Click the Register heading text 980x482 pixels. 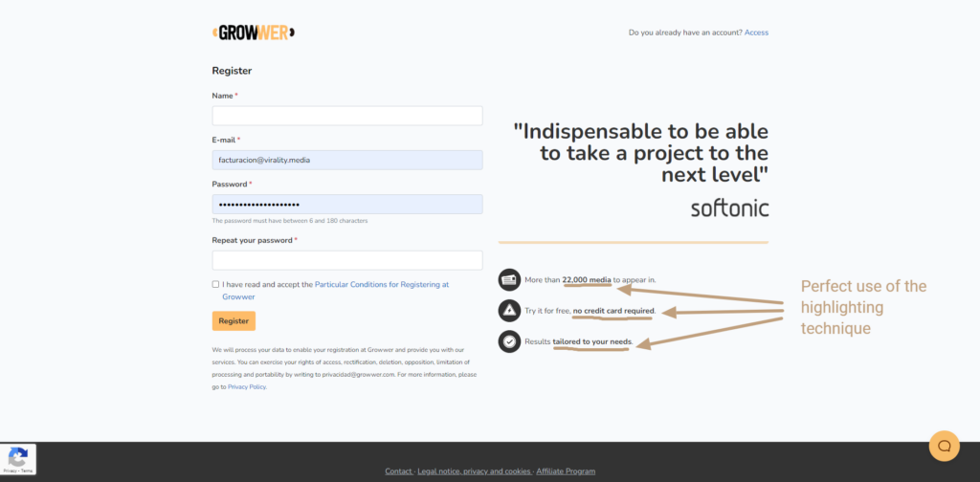(232, 71)
